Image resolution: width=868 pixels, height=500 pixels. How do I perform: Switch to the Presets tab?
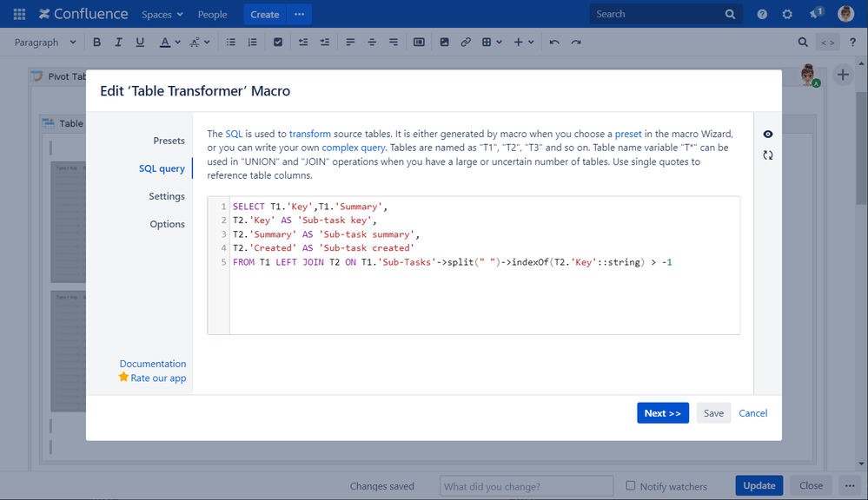[169, 141]
